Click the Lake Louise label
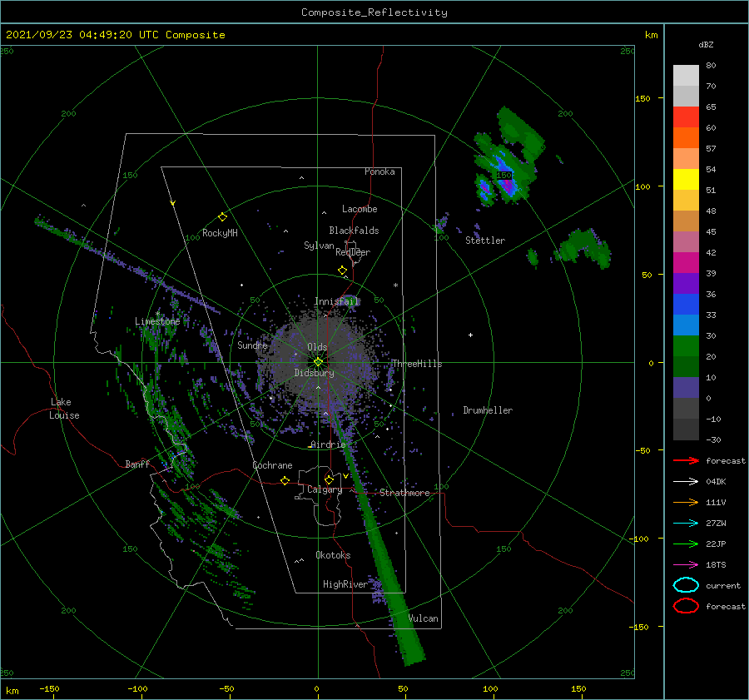Viewport: 749px width, 700px height. point(64,409)
